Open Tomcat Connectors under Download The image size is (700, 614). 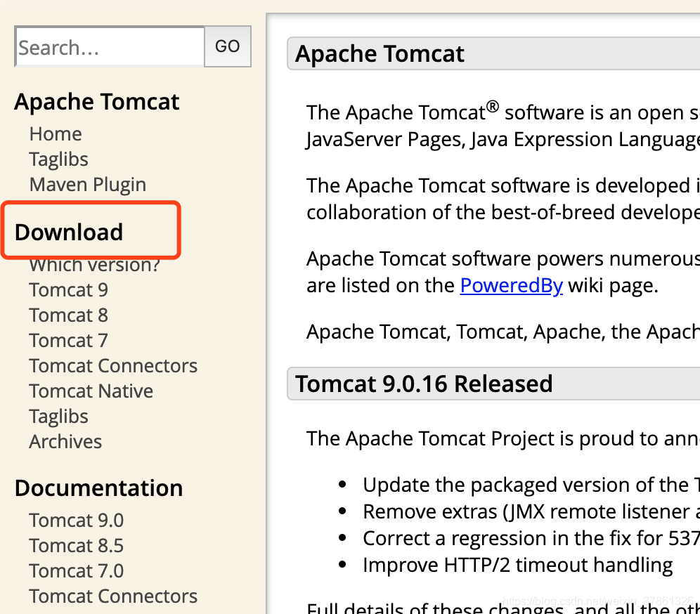(113, 366)
